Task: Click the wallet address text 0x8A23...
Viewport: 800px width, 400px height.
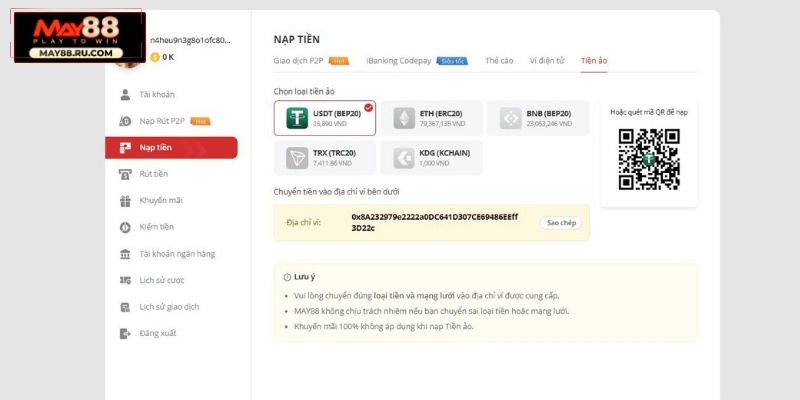Action: pos(435,222)
